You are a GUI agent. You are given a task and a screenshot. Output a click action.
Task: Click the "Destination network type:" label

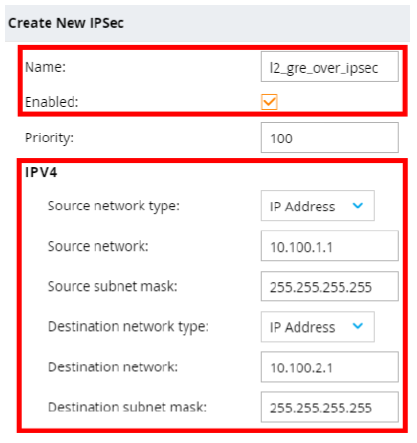(128, 327)
